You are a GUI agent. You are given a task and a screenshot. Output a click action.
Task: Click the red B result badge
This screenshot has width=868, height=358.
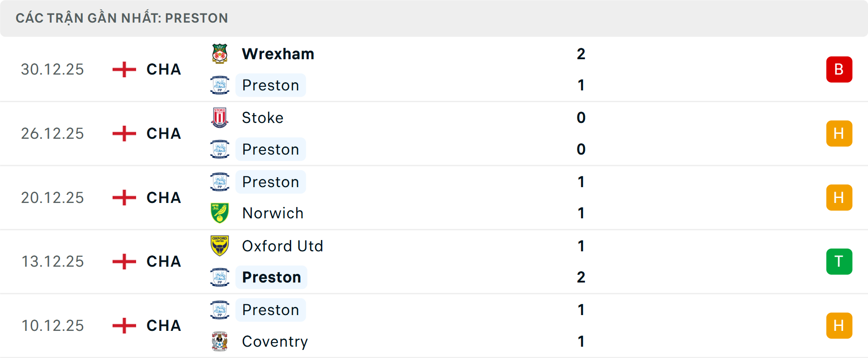pos(839,70)
